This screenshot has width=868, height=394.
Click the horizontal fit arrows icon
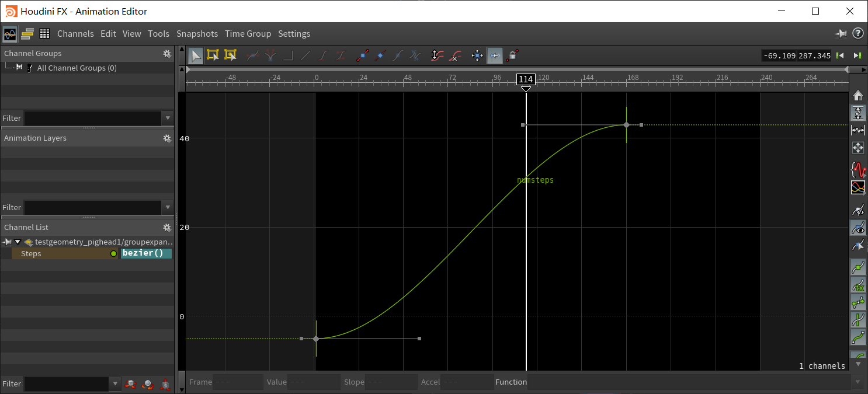[858, 131]
